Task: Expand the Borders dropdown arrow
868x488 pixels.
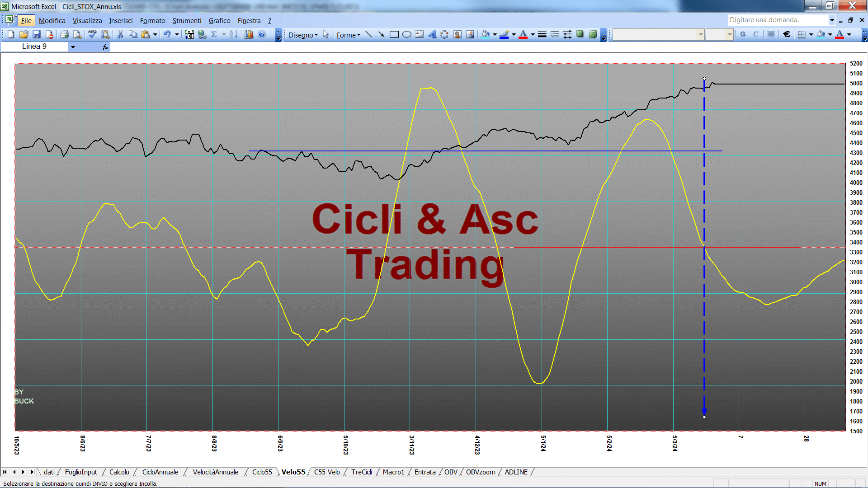Action: (811, 34)
